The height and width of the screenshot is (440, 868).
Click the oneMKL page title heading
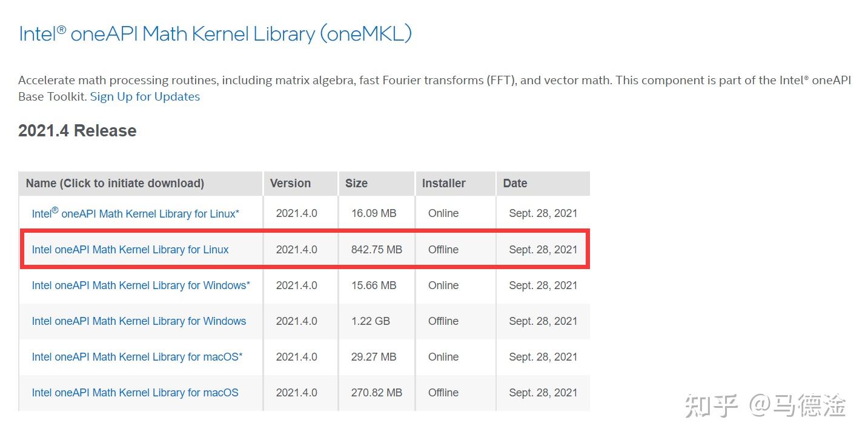[215, 33]
